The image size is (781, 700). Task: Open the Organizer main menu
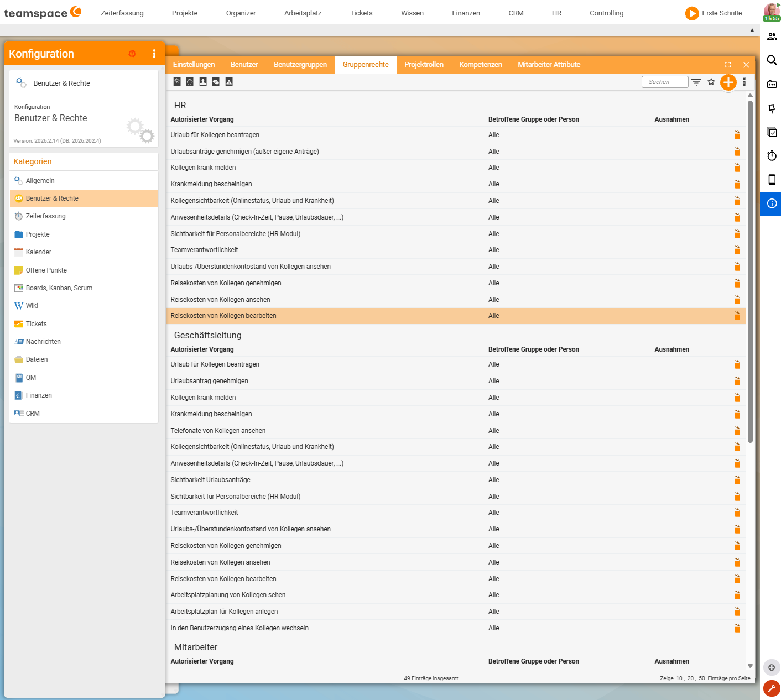[241, 13]
